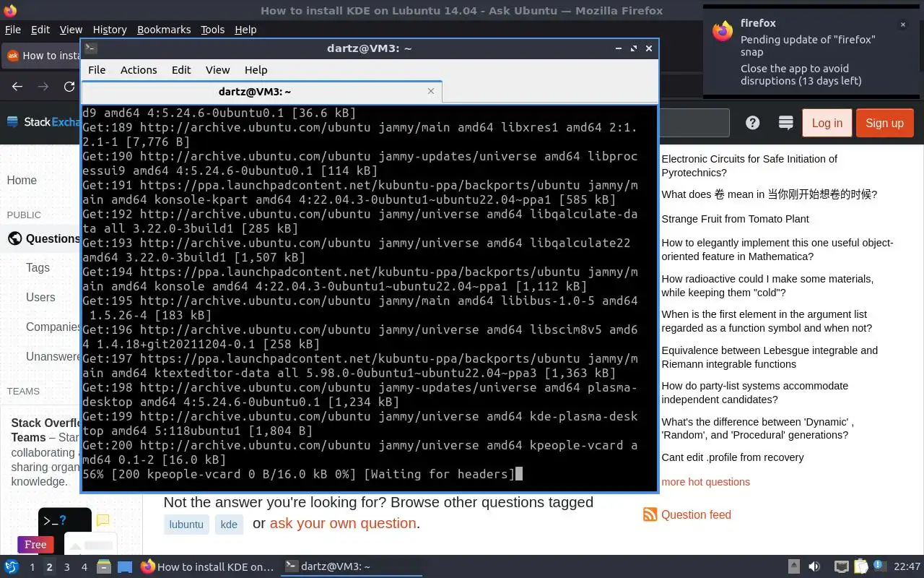Click the terminal window's title bar icon

(90, 48)
